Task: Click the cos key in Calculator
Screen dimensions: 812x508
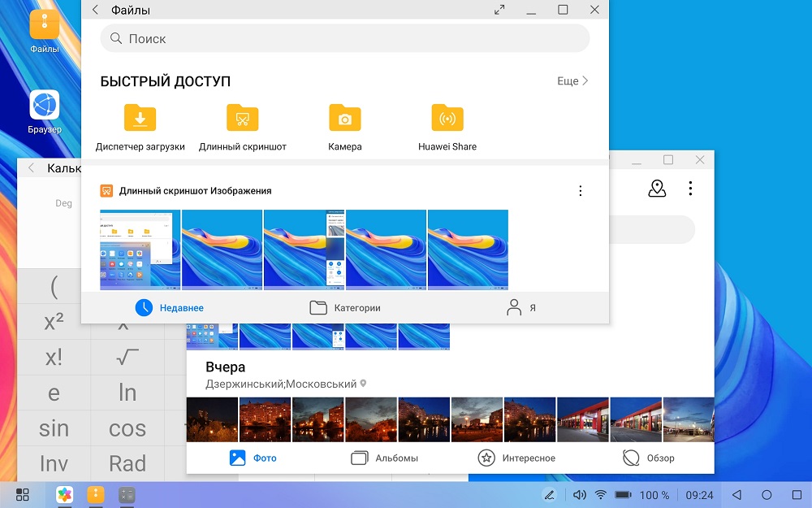Action: (127, 428)
